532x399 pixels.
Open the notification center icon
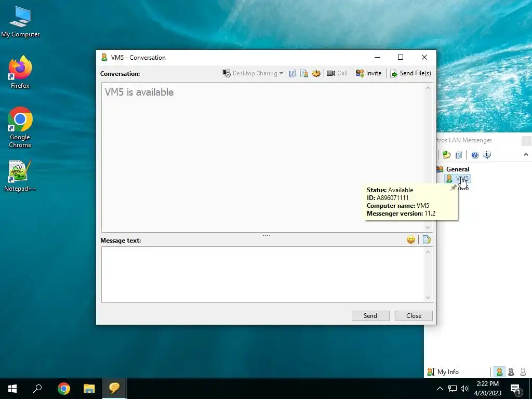tap(516, 389)
